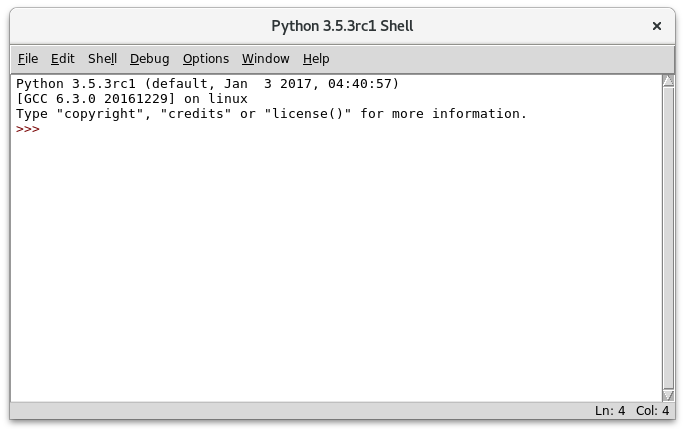Open the Debug menu
Screen dimensions: 685x429
[149, 59]
